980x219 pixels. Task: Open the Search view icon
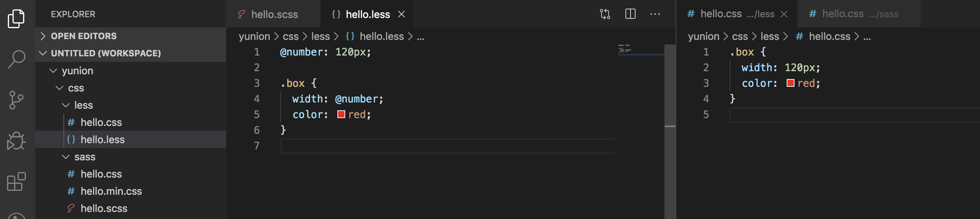pos(16,59)
